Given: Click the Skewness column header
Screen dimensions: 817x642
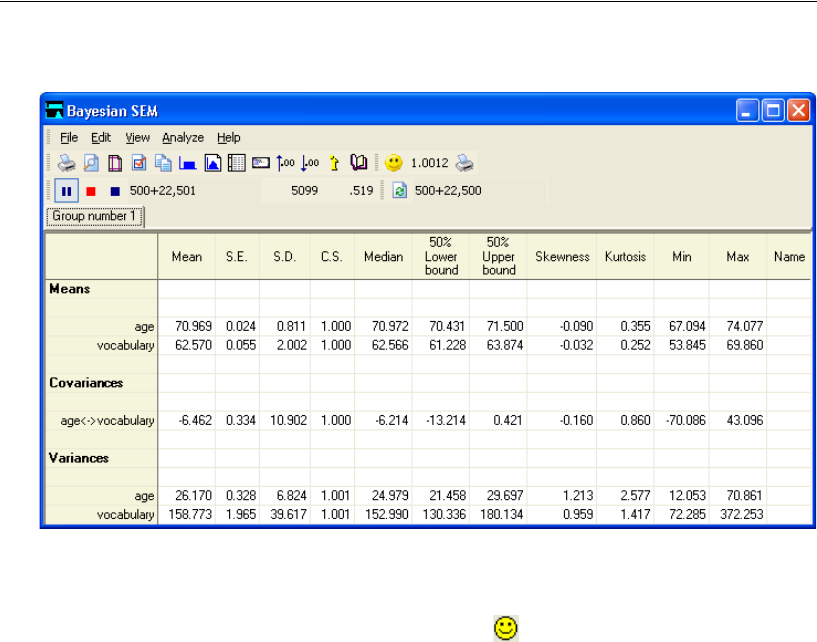Looking at the screenshot, I should tap(562, 257).
